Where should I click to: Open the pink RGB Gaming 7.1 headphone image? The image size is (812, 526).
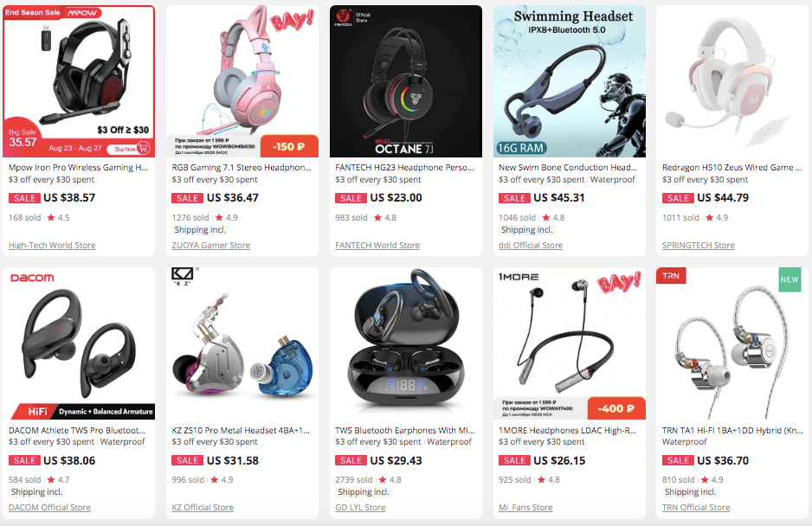242,81
